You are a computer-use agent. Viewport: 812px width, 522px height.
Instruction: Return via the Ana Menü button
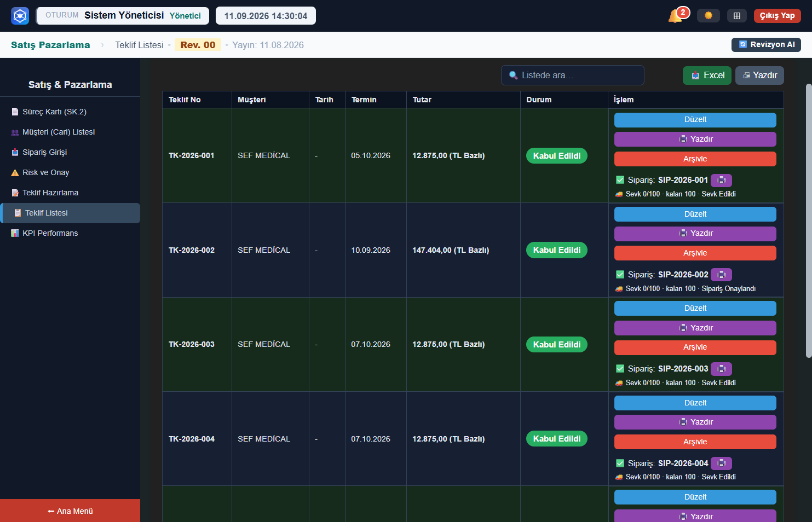pyautogui.click(x=70, y=511)
